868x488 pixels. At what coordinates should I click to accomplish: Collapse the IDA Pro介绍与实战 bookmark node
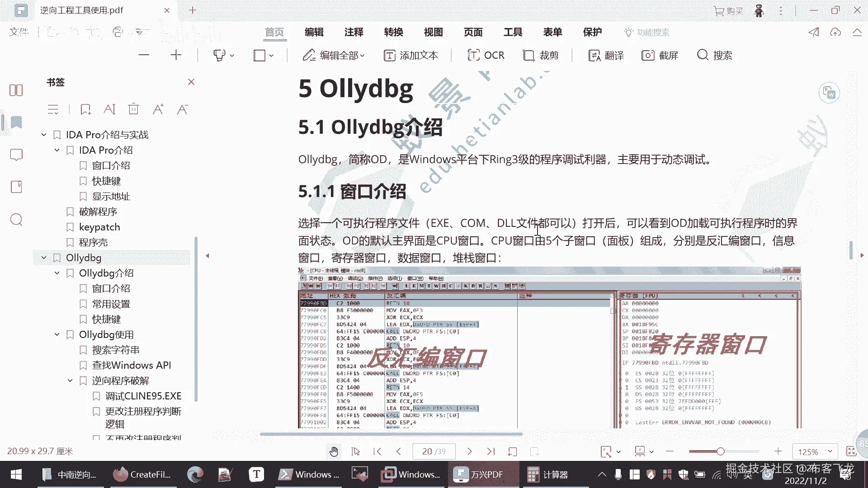coord(44,135)
